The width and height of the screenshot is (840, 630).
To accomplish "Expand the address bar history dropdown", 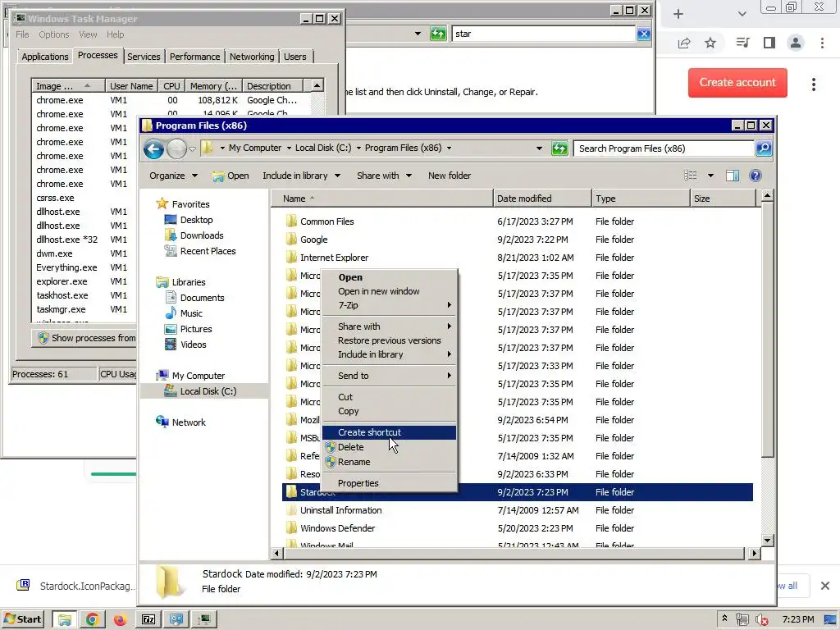I will (539, 148).
